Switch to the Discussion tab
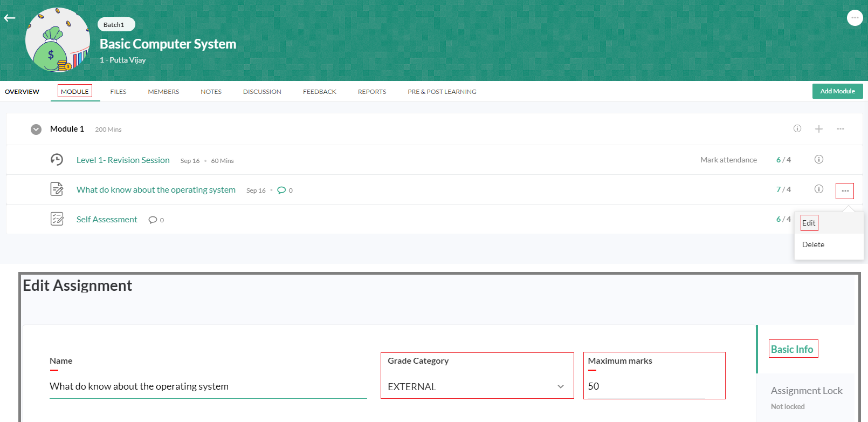This screenshot has width=868, height=422. coord(262,92)
